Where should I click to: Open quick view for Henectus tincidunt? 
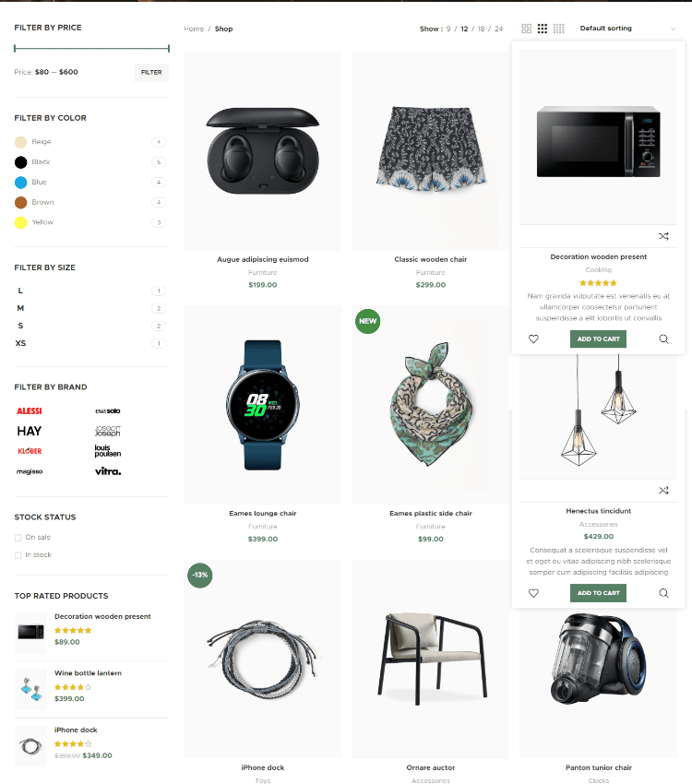(663, 593)
